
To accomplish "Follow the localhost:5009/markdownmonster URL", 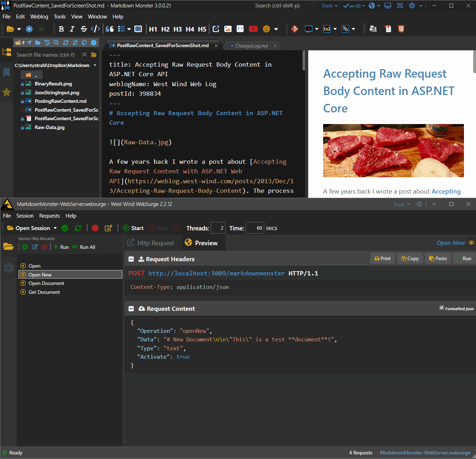I will click(216, 273).
